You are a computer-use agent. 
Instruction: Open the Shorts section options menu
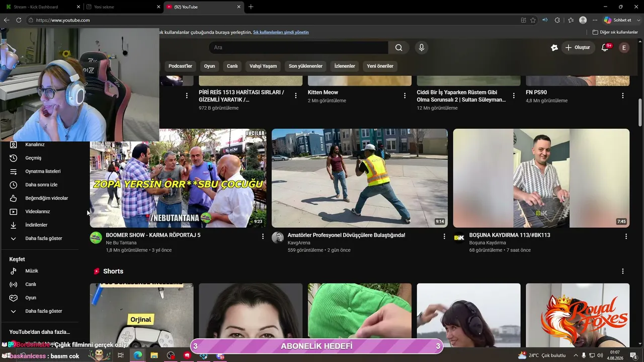(622, 271)
